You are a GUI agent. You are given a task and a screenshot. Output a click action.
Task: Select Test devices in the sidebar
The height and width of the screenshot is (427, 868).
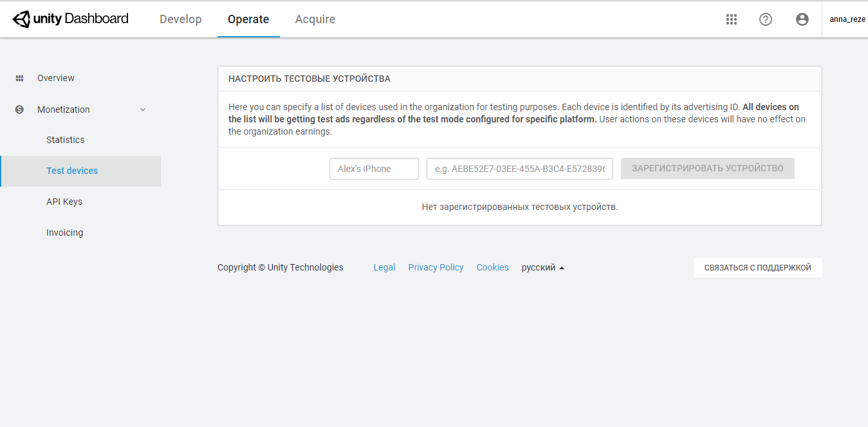(72, 171)
